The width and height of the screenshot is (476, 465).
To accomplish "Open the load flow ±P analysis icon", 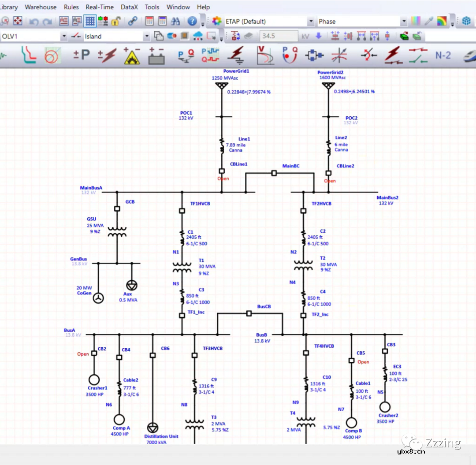I will click(x=81, y=55).
